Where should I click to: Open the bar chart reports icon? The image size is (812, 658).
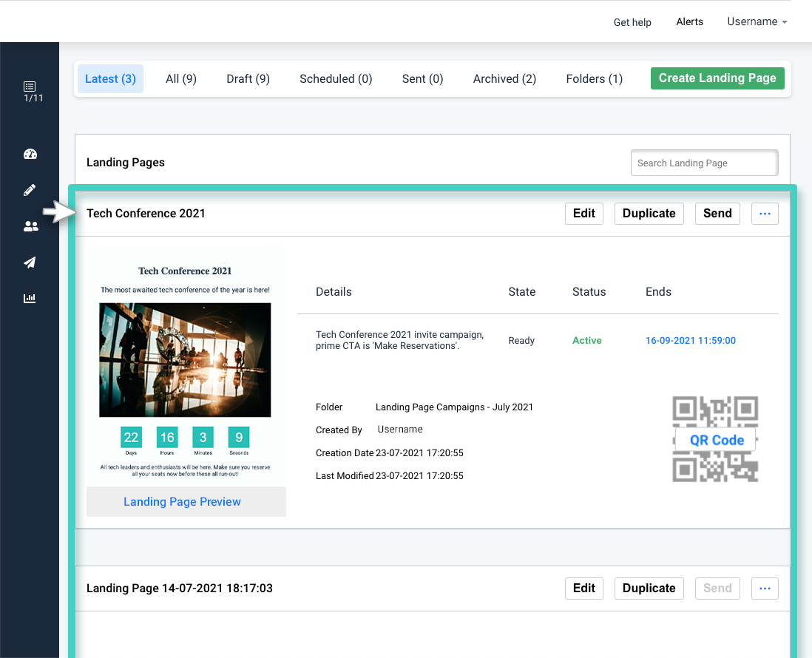(x=30, y=298)
